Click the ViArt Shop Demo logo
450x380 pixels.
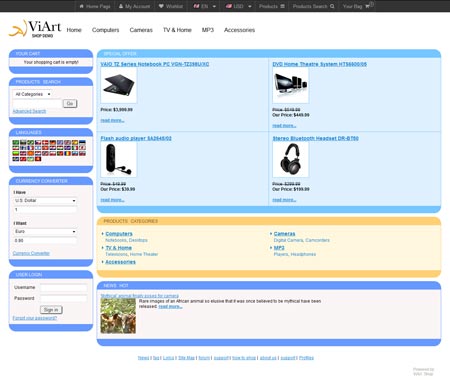35,29
